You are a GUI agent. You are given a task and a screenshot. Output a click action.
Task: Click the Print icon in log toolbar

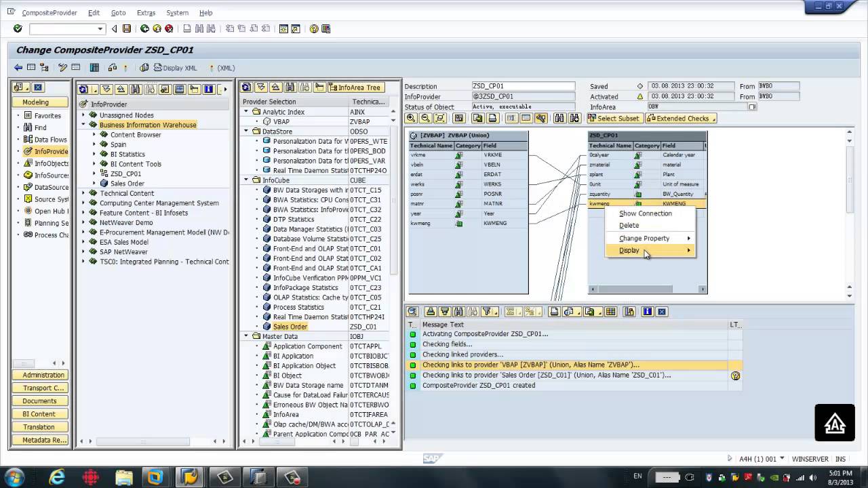(x=554, y=312)
